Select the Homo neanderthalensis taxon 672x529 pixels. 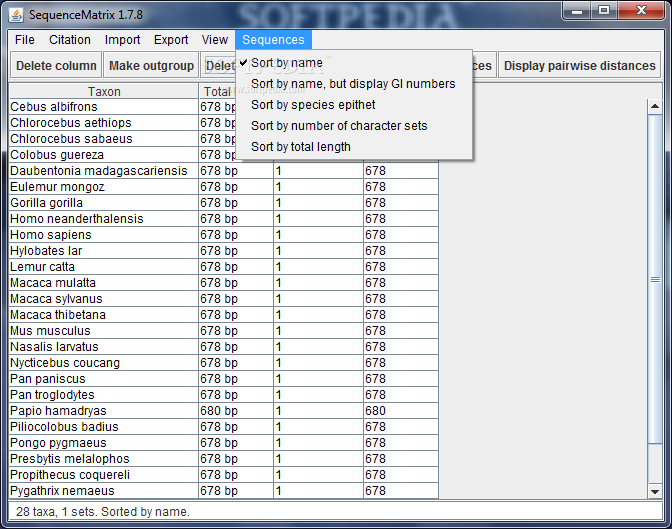(x=103, y=219)
